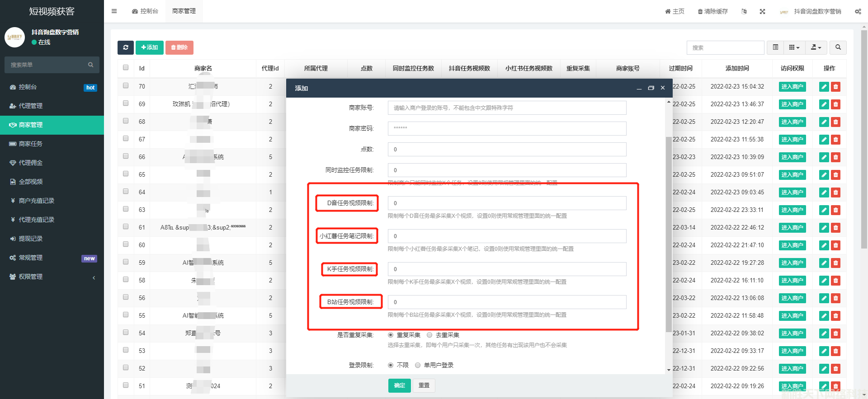Switch to the 控制台 tab
The height and width of the screenshot is (399, 868).
[145, 11]
